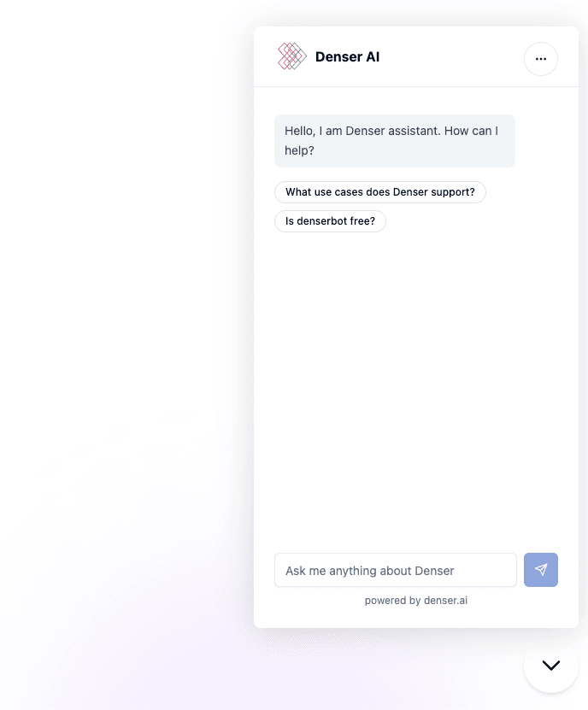Focus the 'Ask me anything about Denser' input
This screenshot has height=710, width=588.
click(395, 570)
